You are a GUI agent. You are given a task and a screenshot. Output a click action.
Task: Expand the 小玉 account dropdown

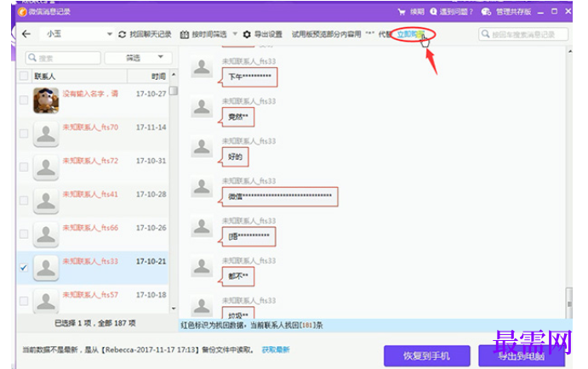click(x=110, y=34)
